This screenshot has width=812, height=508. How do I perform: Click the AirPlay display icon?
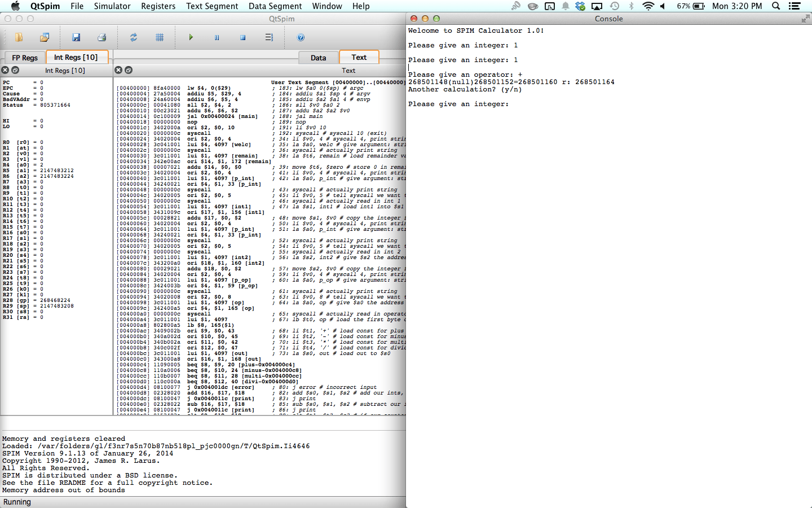[x=597, y=6]
